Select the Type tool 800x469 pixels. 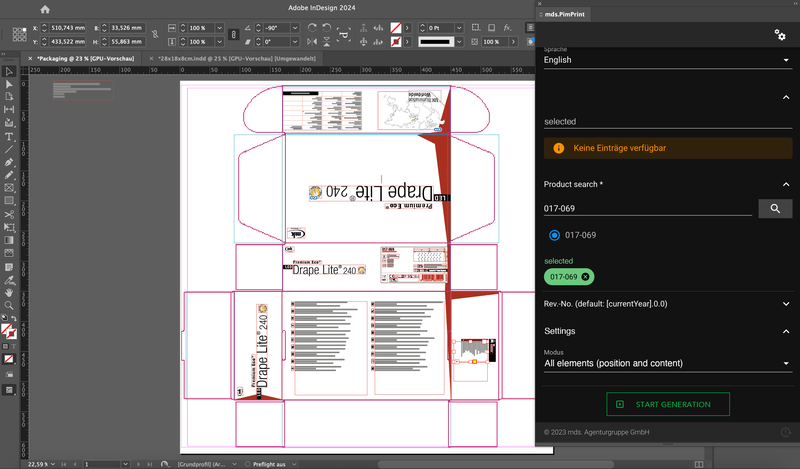click(x=9, y=136)
